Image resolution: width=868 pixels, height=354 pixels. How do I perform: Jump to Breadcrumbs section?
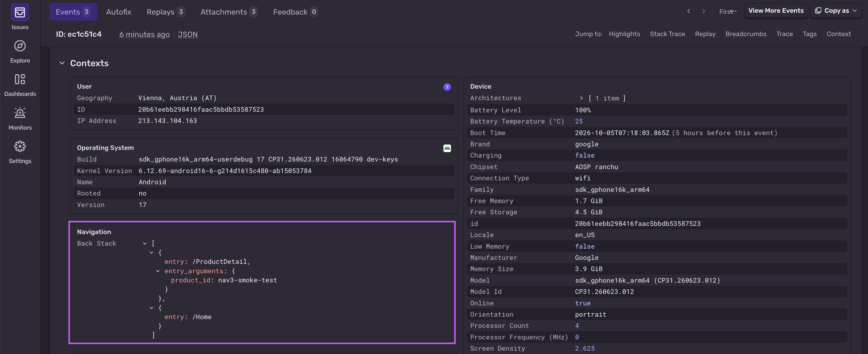(746, 34)
